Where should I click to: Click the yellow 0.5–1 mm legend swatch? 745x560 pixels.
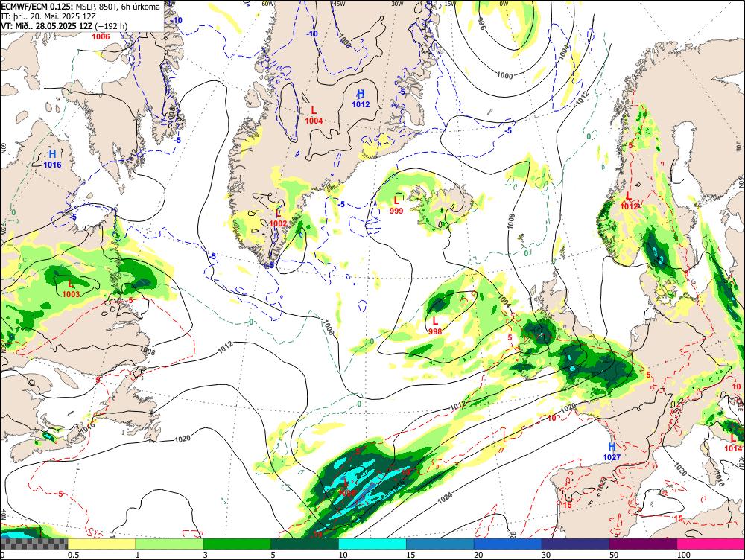pos(101,544)
